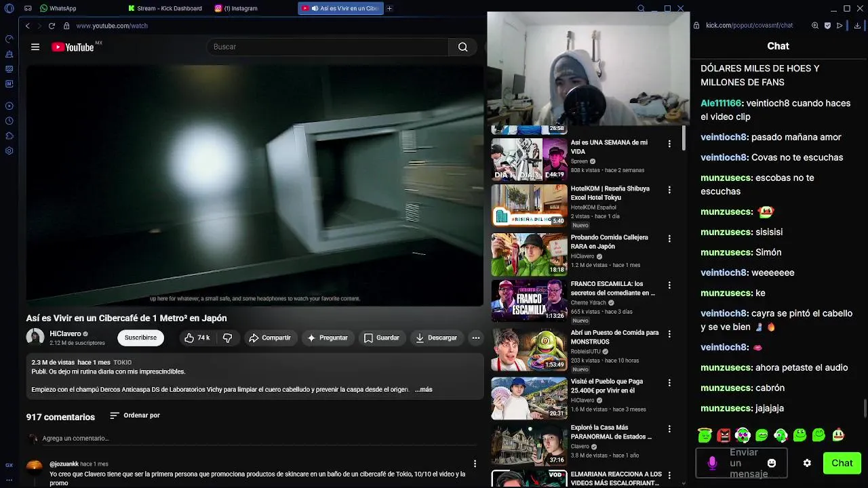868x488 pixels.
Task: Open the Ordenar por comments sort menu
Action: (135, 415)
